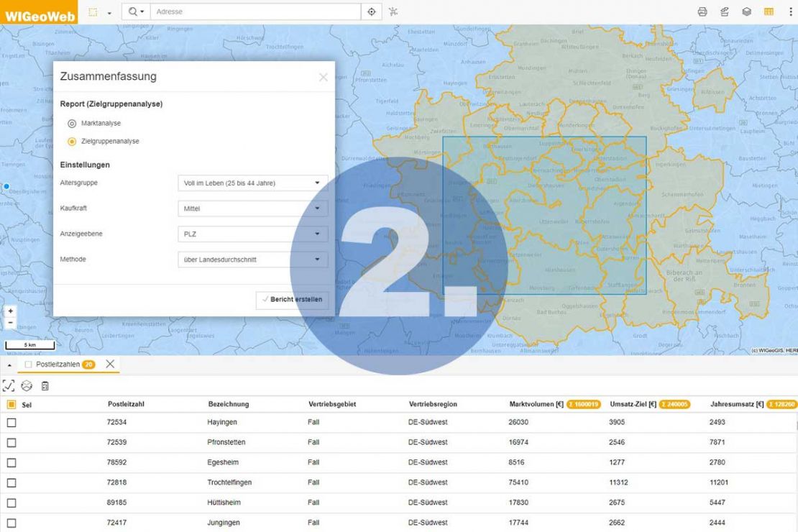The image size is (798, 532).
Task: Click the layer refresh icon in table toolbar
Action: click(x=27, y=386)
